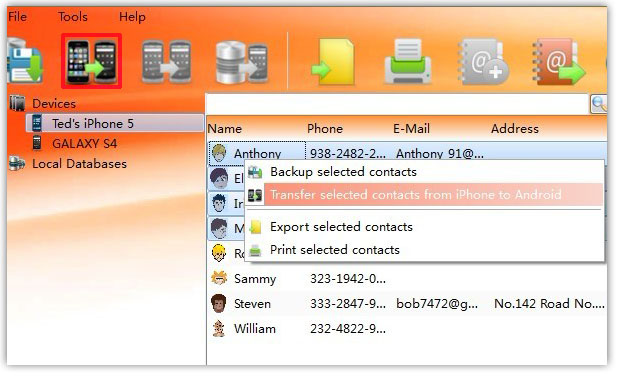Select the Steven contact name
Screen dimensions: 617x377
(252, 304)
